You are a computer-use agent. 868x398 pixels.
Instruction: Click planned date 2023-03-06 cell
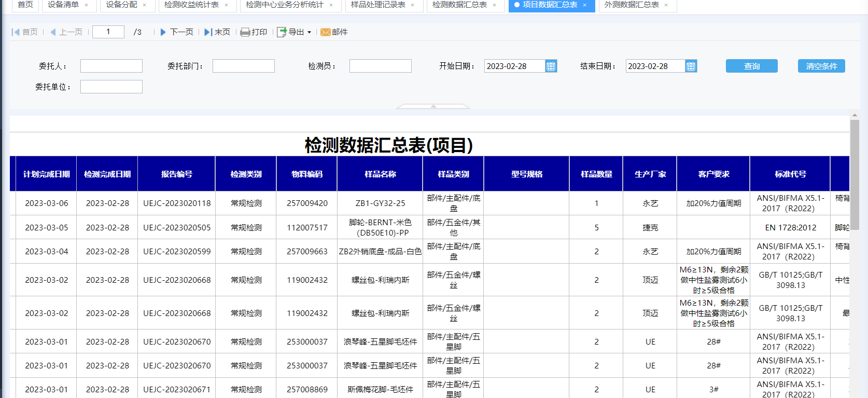pyautogui.click(x=46, y=203)
